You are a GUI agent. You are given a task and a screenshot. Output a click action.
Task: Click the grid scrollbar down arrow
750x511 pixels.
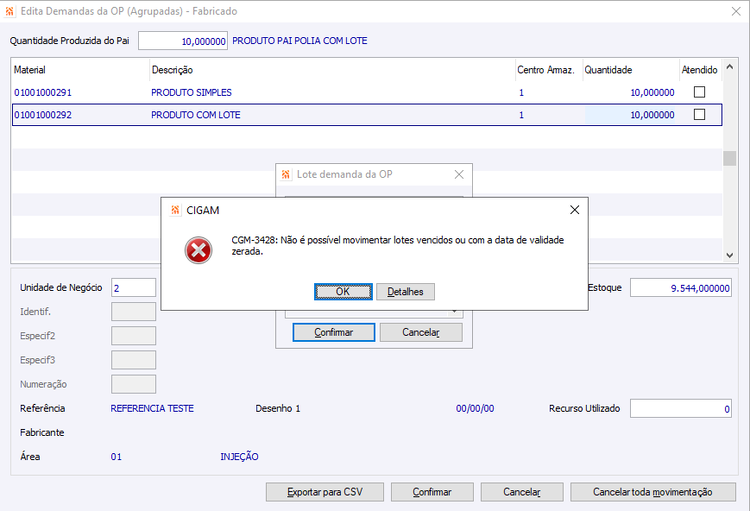(x=729, y=256)
